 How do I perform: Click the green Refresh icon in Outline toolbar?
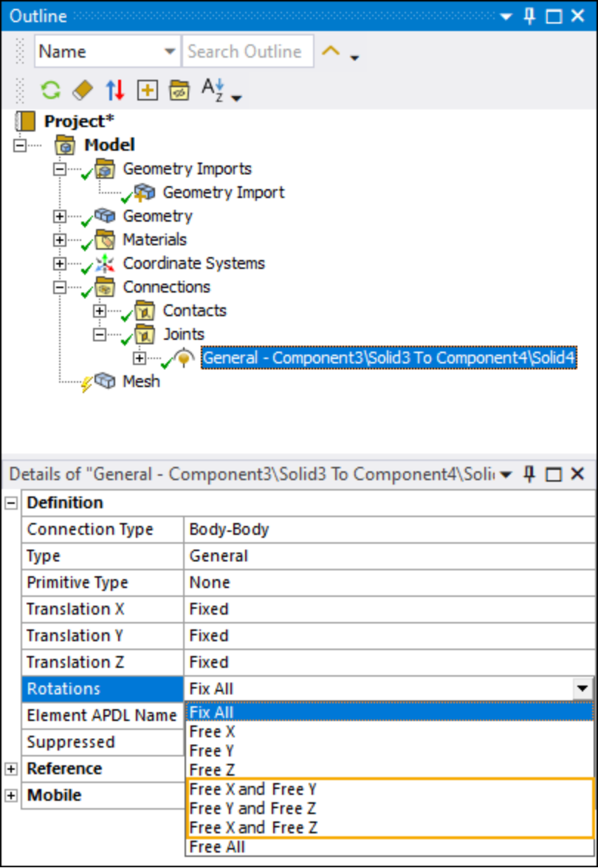click(x=50, y=89)
